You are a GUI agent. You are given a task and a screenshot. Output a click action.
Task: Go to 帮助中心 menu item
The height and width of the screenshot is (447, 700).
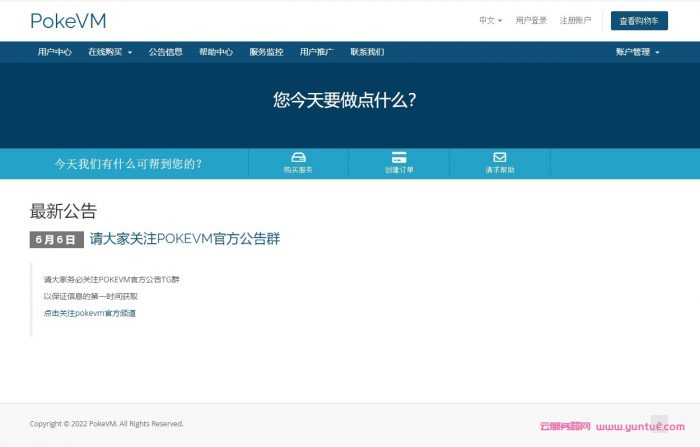(216, 52)
